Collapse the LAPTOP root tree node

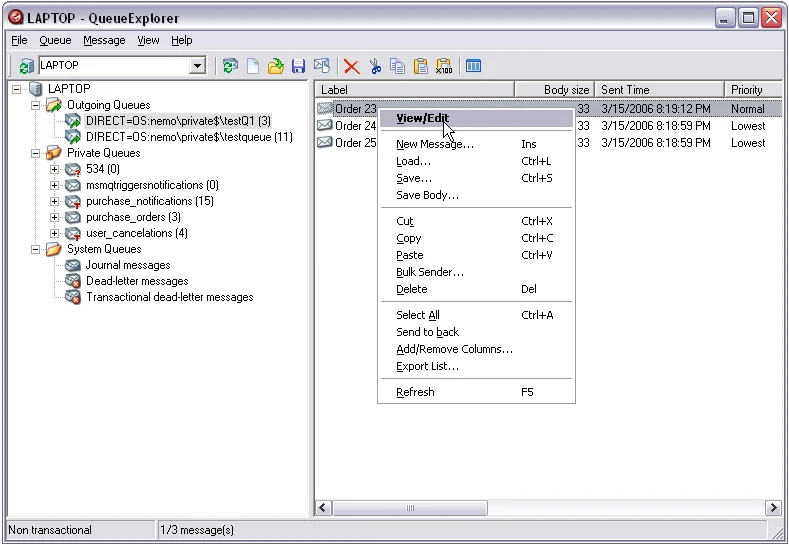coord(17,89)
